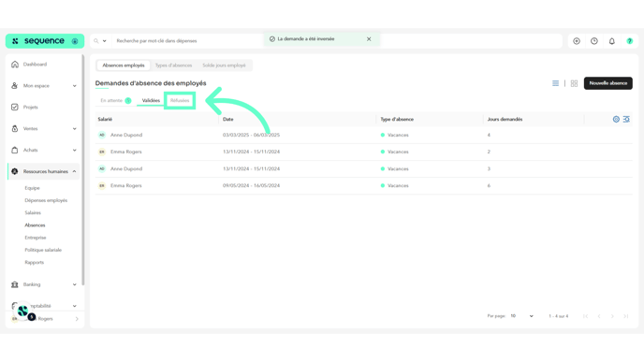Open Emma Rogers row dated 13/11/2024
Viewport: 644px width, 362px height.
click(363, 152)
